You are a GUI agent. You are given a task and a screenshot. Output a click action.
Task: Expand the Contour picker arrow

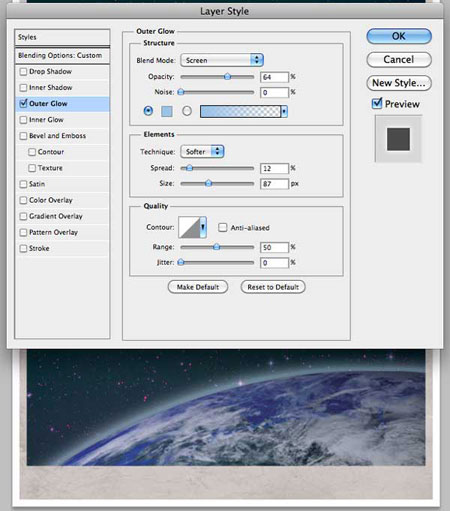point(203,227)
